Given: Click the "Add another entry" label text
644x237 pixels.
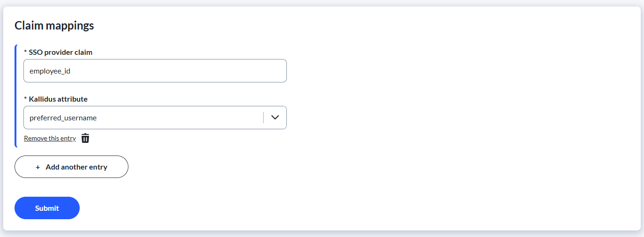Looking at the screenshot, I should (x=76, y=167).
